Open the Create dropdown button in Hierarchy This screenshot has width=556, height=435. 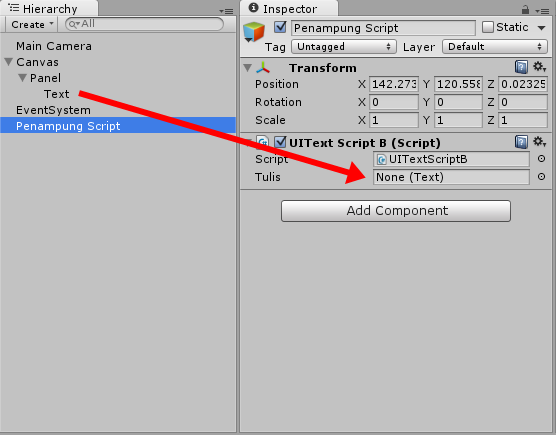point(32,24)
